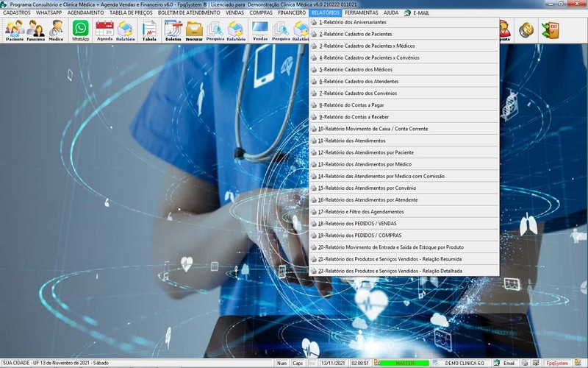
Task: Click the FpqSystem link in status bar
Action: (x=556, y=363)
